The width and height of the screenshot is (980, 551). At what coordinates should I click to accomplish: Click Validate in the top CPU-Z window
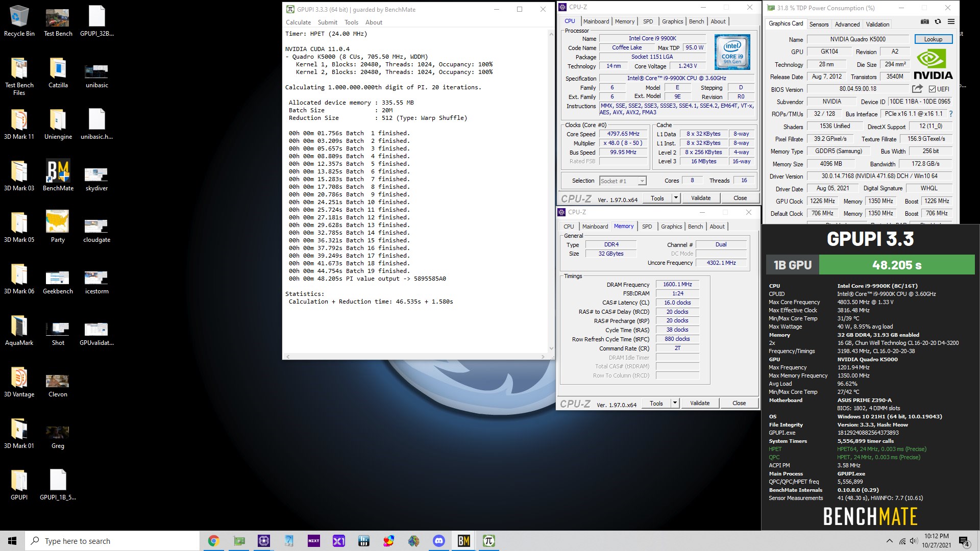(x=700, y=198)
